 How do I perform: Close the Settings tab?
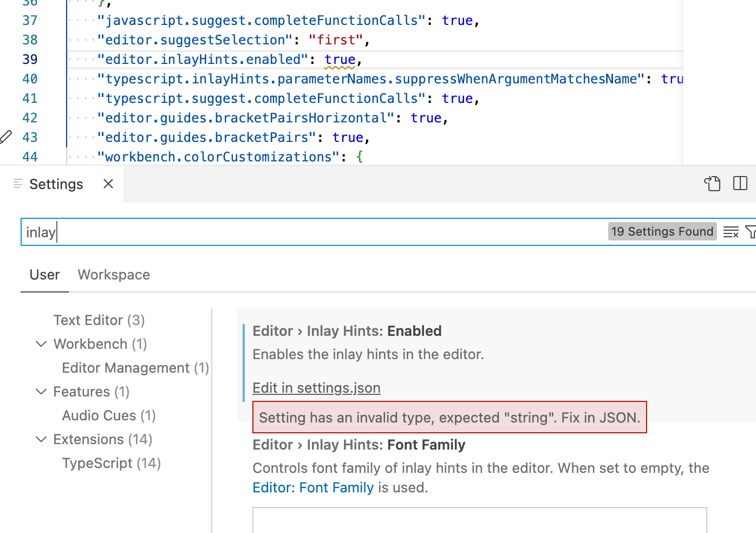pyautogui.click(x=108, y=184)
